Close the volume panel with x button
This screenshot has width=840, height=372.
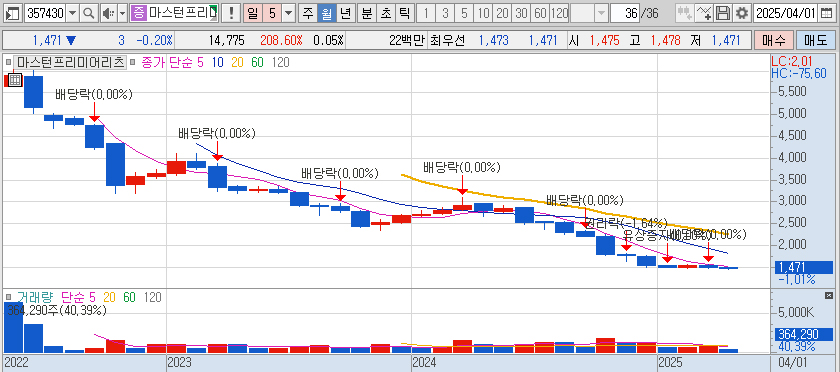829,295
